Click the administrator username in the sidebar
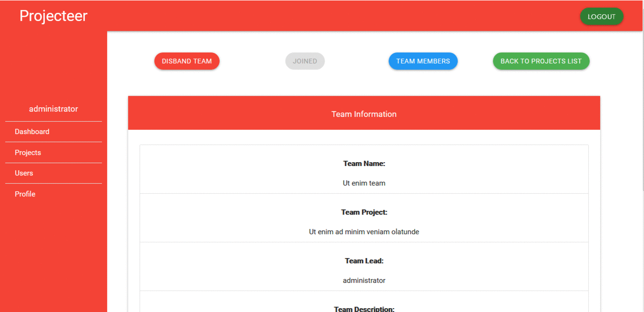 click(53, 109)
